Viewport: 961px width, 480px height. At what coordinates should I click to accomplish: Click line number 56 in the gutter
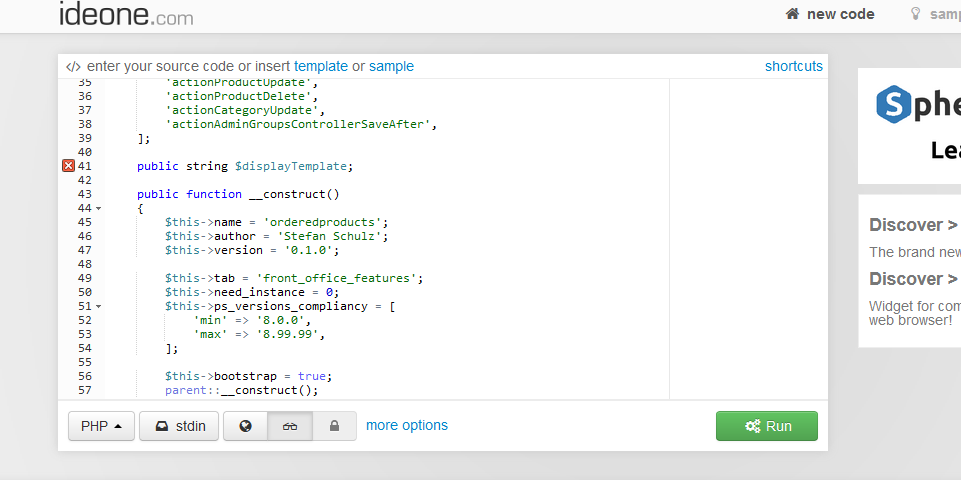coord(85,376)
